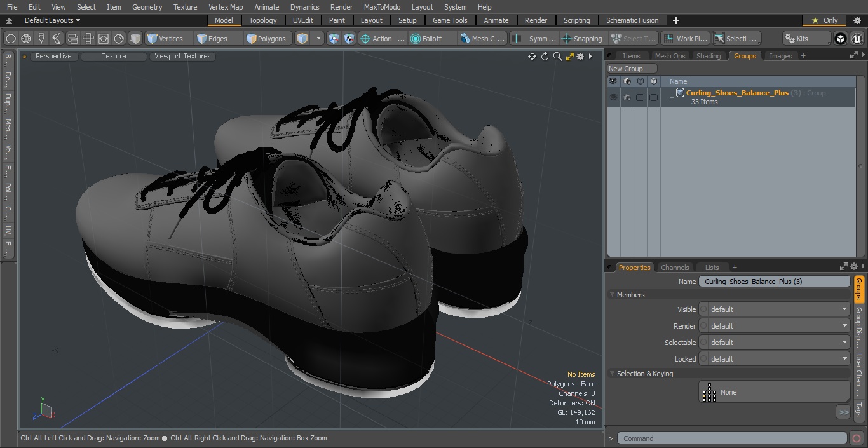This screenshot has width=868, height=448.
Task: Click the Work Plane button
Action: coord(686,39)
